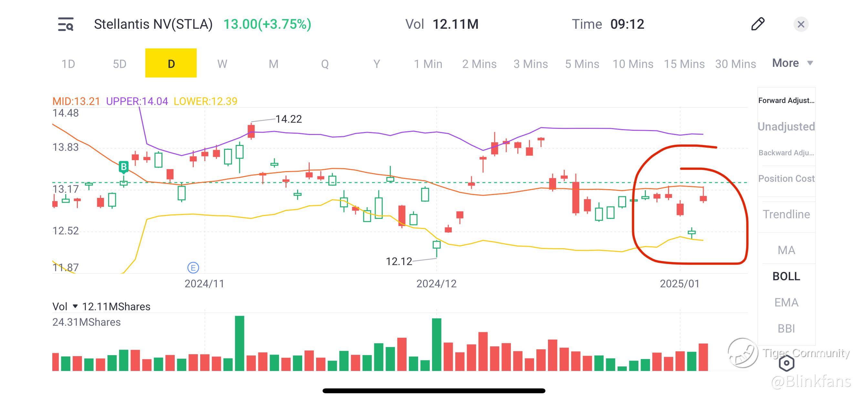Close the chart with X icon
This screenshot has width=868, height=401.
point(801,24)
